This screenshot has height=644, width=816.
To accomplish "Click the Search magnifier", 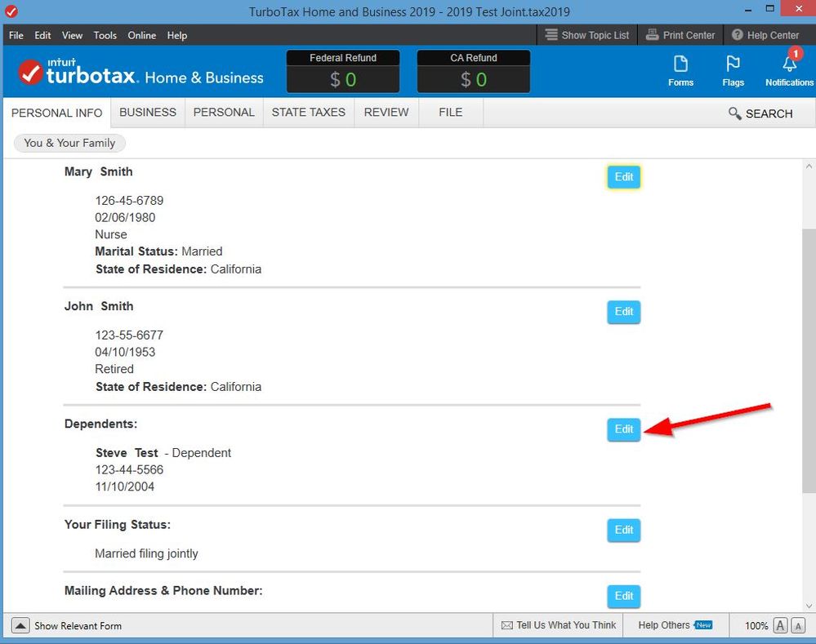I will (x=734, y=113).
